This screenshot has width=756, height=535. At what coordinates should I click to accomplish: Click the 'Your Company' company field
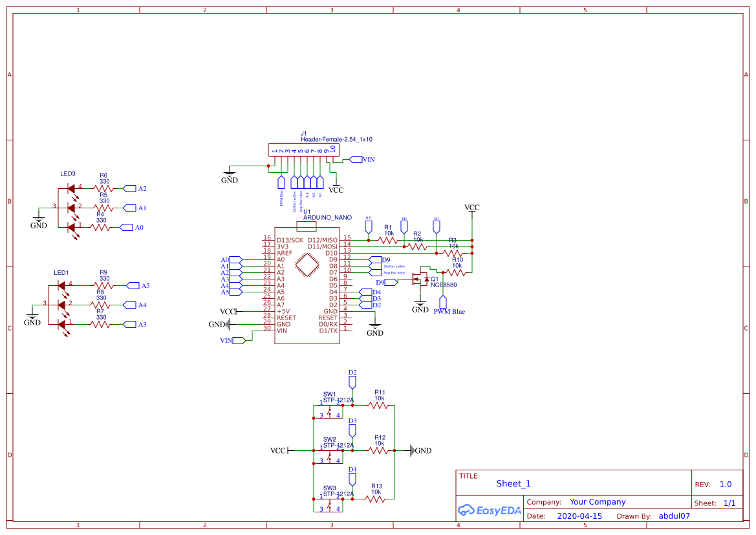(x=598, y=502)
